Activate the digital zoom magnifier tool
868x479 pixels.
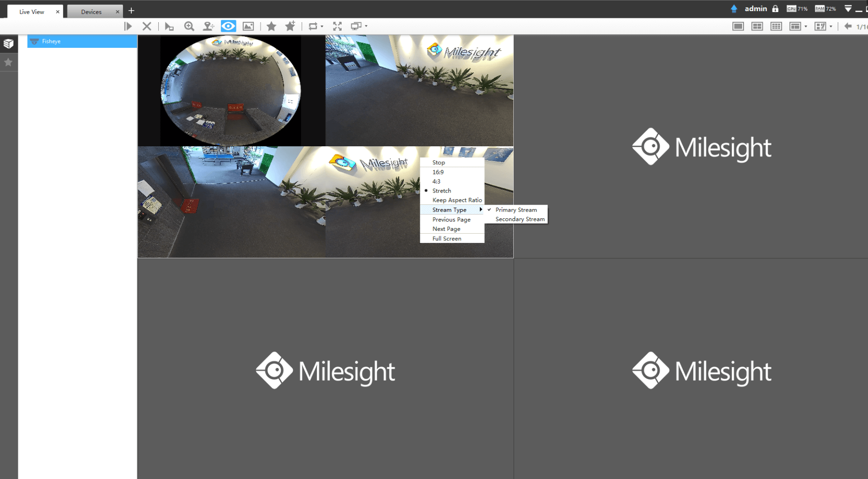(x=189, y=26)
